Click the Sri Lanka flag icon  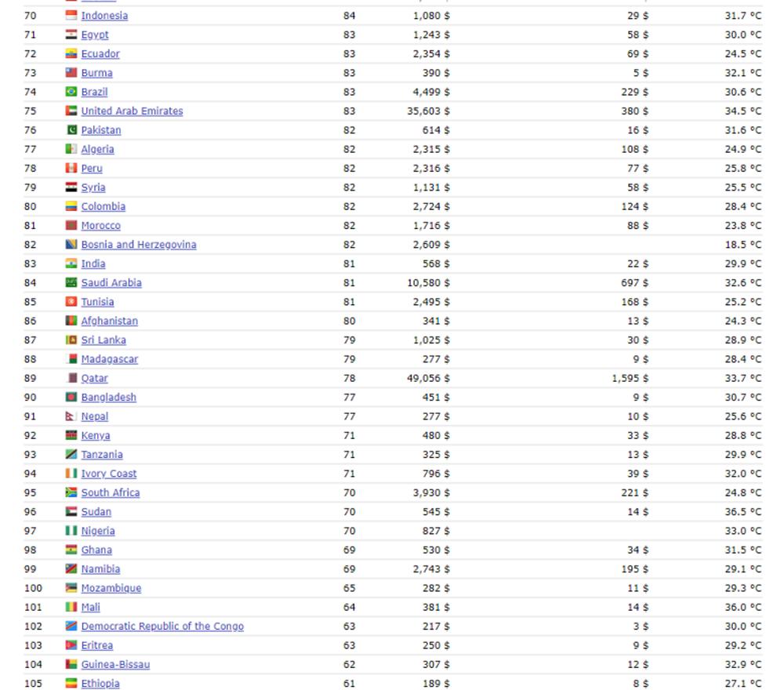pyautogui.click(x=71, y=340)
